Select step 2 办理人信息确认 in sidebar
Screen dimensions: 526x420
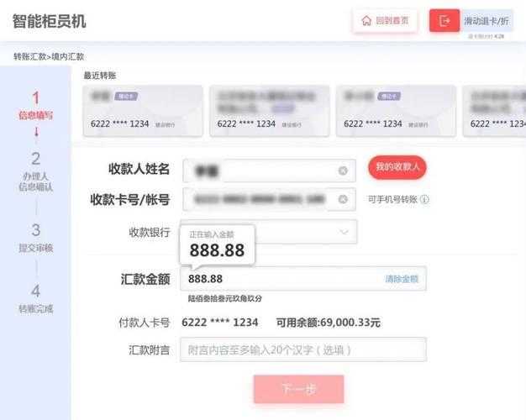click(36, 172)
